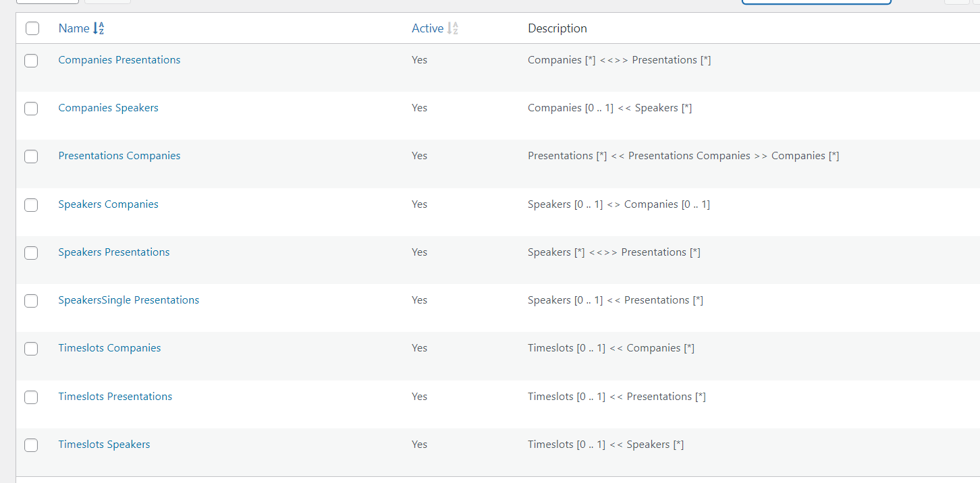Viewport: 980px width, 483px height.
Task: Tick the Companies Speakers row checkbox
Action: point(31,109)
